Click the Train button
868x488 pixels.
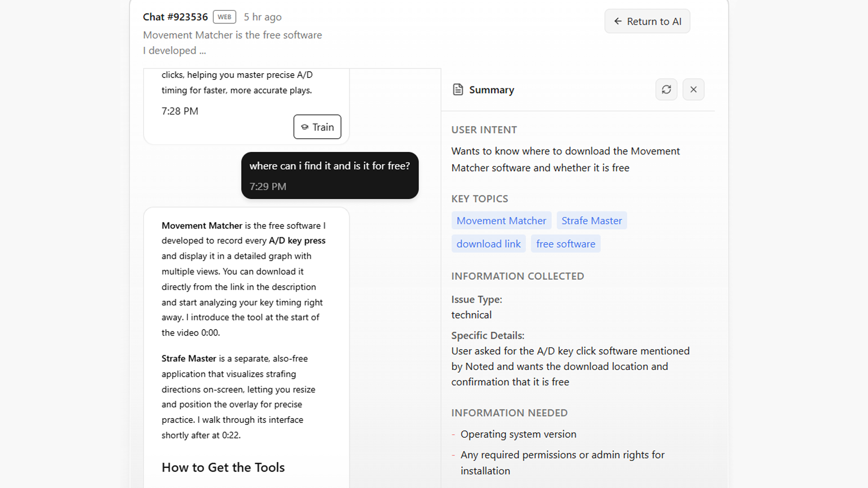317,127
